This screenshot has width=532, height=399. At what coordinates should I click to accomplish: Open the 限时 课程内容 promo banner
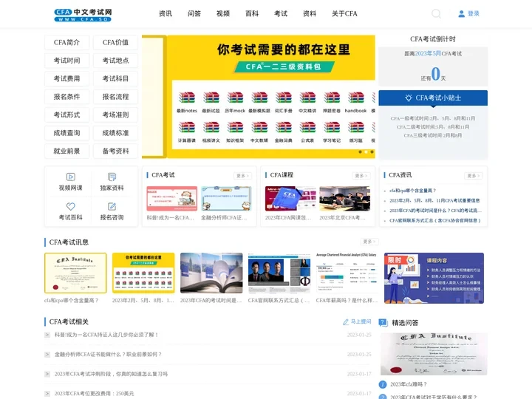pyautogui.click(x=434, y=278)
